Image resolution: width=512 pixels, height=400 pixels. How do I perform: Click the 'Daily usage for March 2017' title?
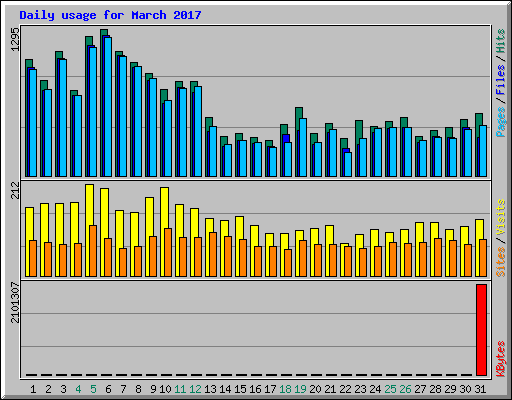pyautogui.click(x=110, y=15)
